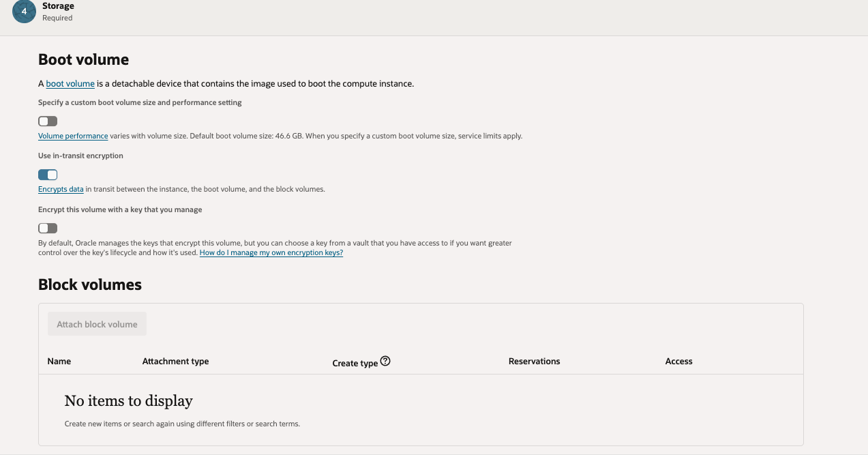Click the Boot volume heading
The height and width of the screenshot is (455, 868).
(x=84, y=60)
